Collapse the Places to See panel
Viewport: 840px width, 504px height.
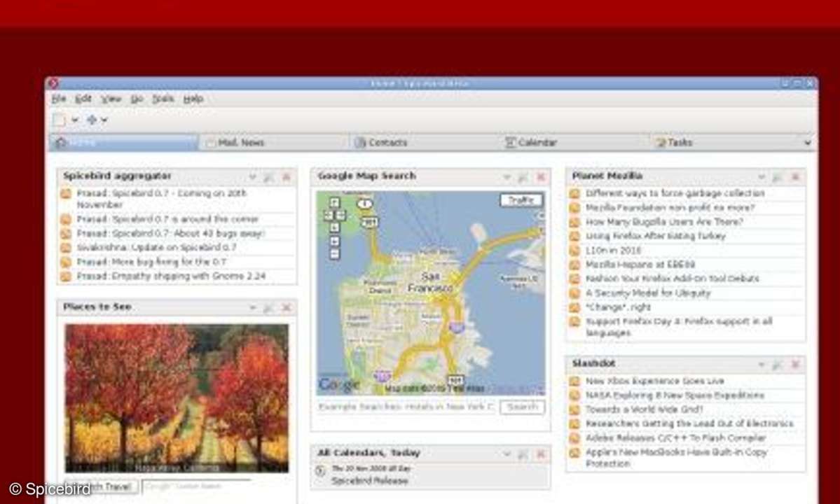tap(252, 307)
